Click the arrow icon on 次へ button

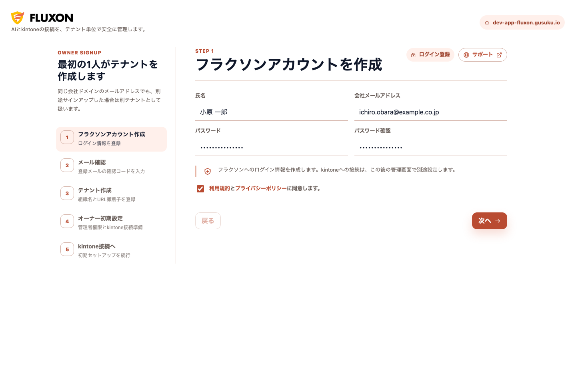point(498,221)
